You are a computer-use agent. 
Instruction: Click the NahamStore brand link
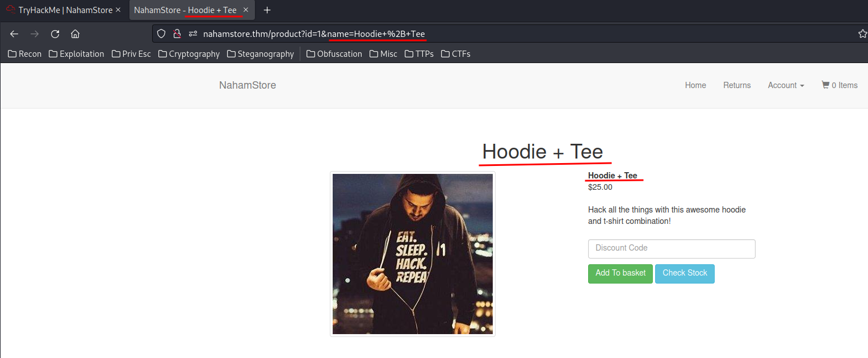pyautogui.click(x=248, y=85)
